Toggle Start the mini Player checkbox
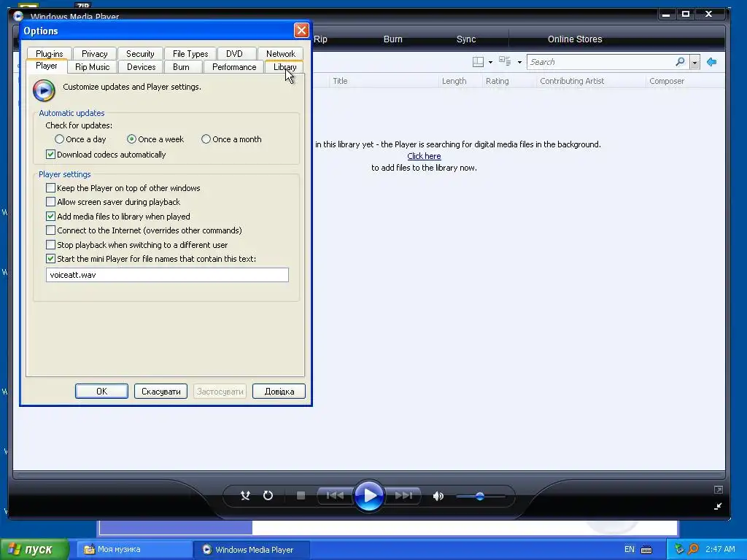 point(50,259)
